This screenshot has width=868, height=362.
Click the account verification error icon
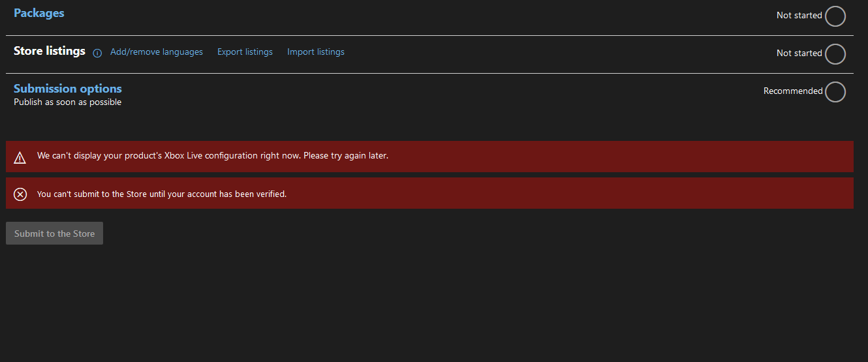(20, 194)
